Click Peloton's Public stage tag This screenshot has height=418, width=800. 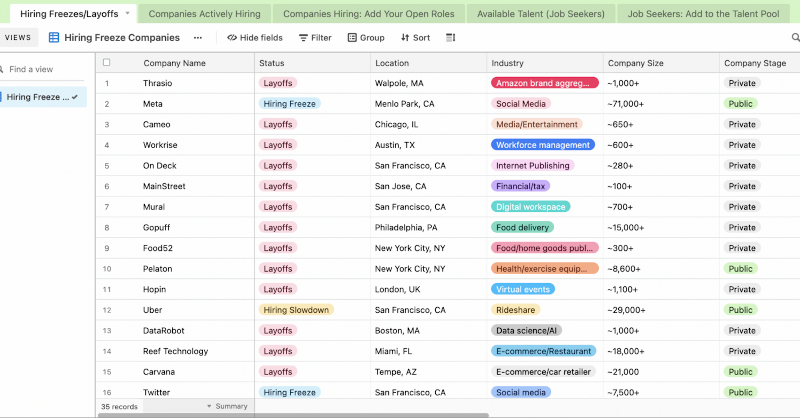tap(740, 269)
